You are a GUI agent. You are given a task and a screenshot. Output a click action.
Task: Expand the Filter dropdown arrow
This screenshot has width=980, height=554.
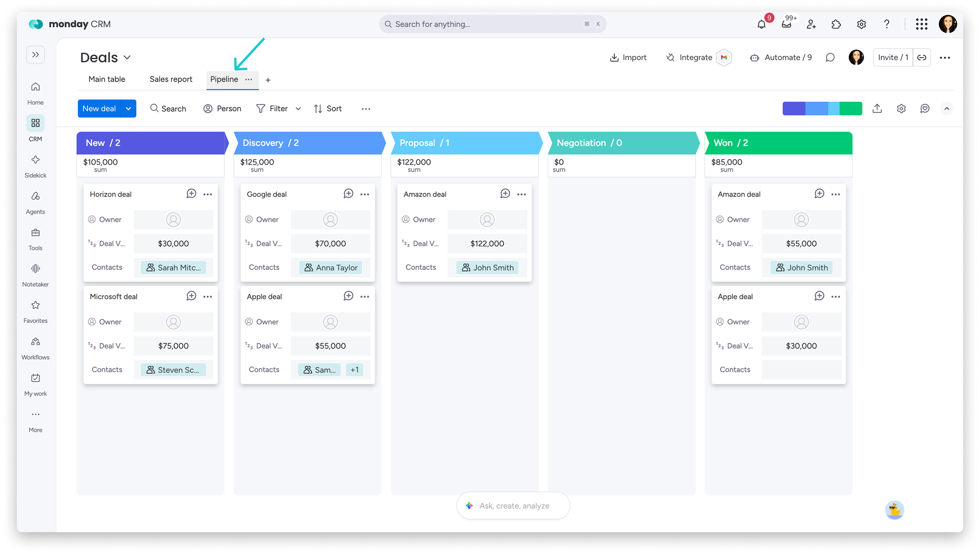click(298, 109)
